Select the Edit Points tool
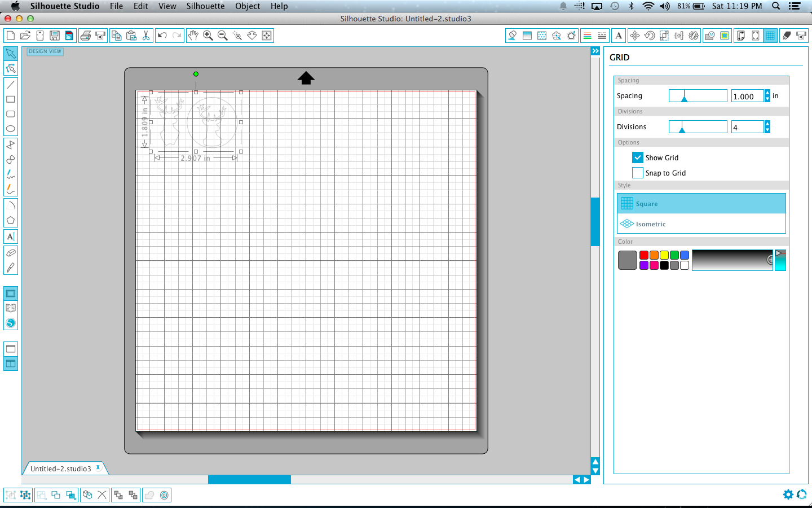The width and height of the screenshot is (812, 508). pyautogui.click(x=11, y=69)
